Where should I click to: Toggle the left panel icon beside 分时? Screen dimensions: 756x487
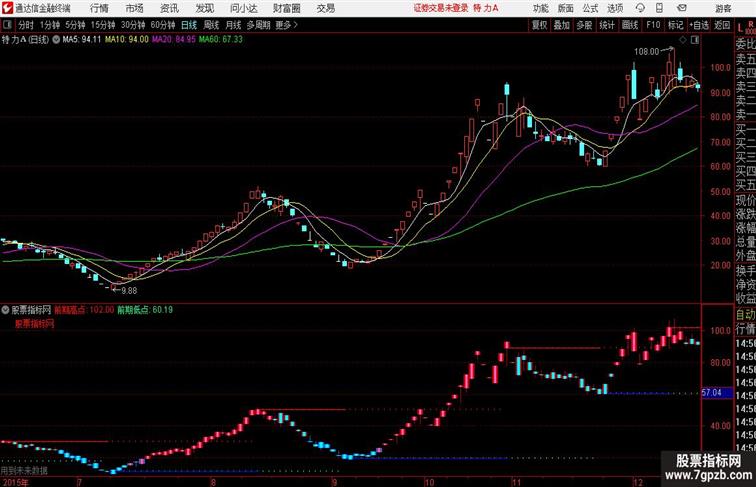7,25
